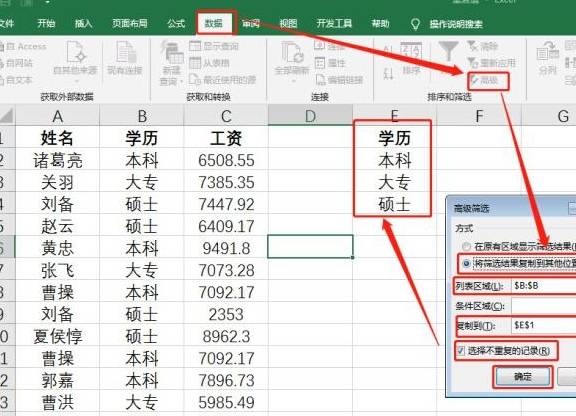This screenshot has width=576, height=416.
Task: Click salary cell 5985.49
Action: pyautogui.click(x=226, y=402)
